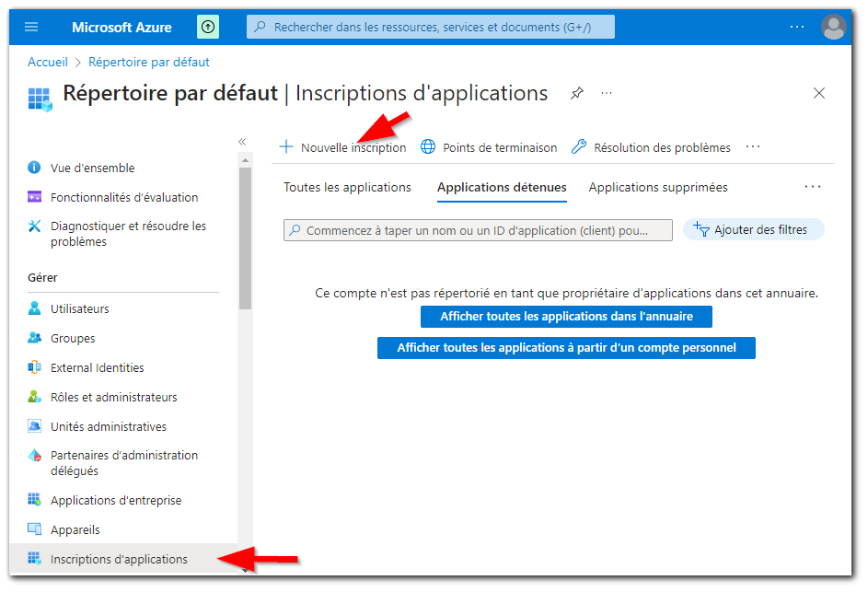868x592 pixels.
Task: Click the magnifier icon in application filter box
Action: coord(295,230)
